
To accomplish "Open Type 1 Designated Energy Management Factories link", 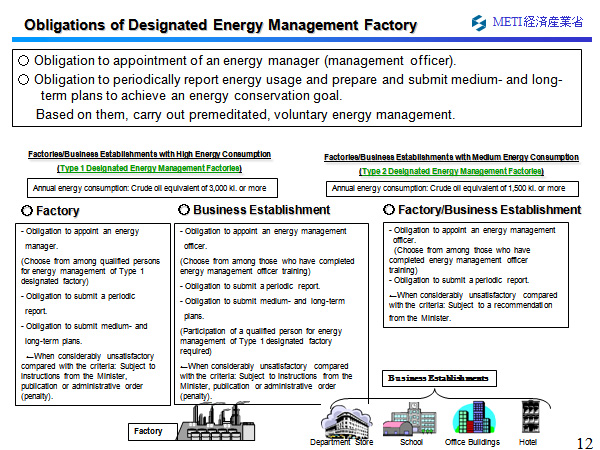I will [149, 169].
